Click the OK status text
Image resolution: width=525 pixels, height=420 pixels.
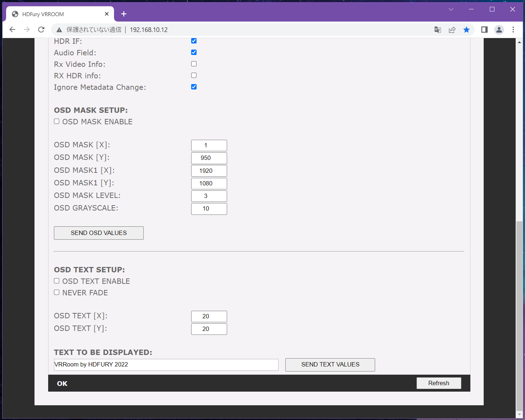click(62, 383)
